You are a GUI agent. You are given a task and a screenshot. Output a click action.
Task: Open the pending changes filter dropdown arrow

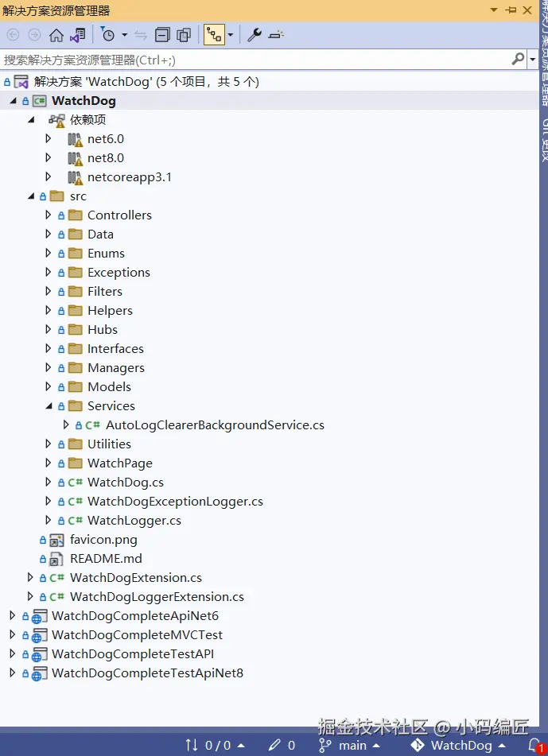(124, 35)
